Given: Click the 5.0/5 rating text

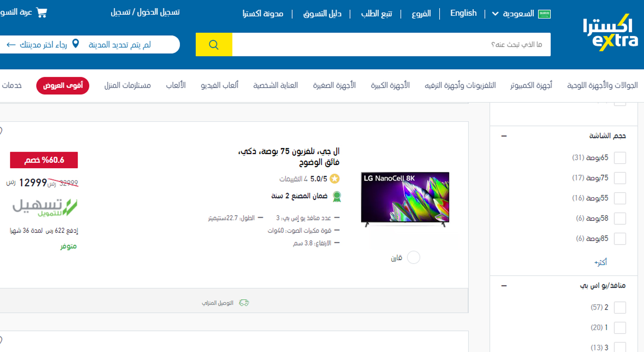Looking at the screenshot, I should tap(319, 179).
